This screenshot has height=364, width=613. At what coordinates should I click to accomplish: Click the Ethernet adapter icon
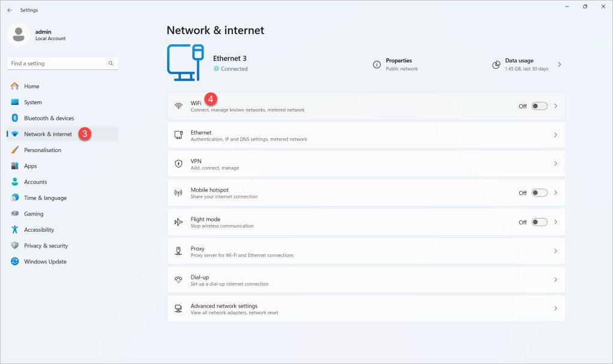point(178,135)
